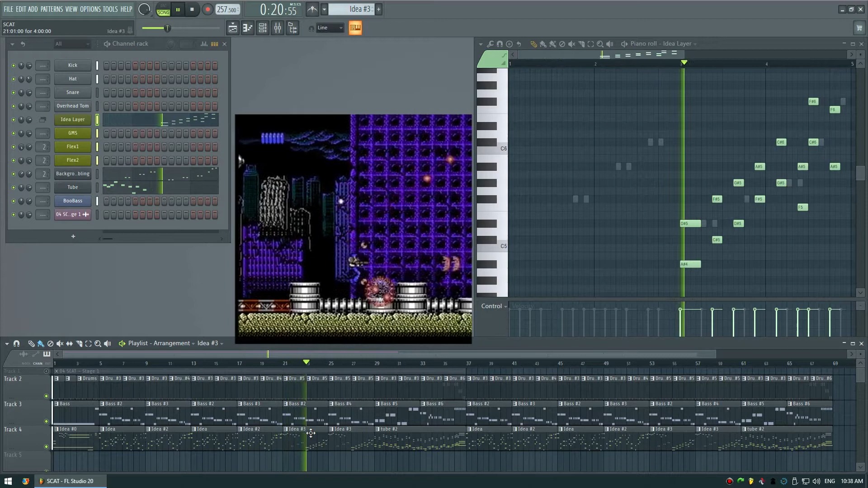
Task: Click the metronome icon beside time display
Action: (312, 9)
